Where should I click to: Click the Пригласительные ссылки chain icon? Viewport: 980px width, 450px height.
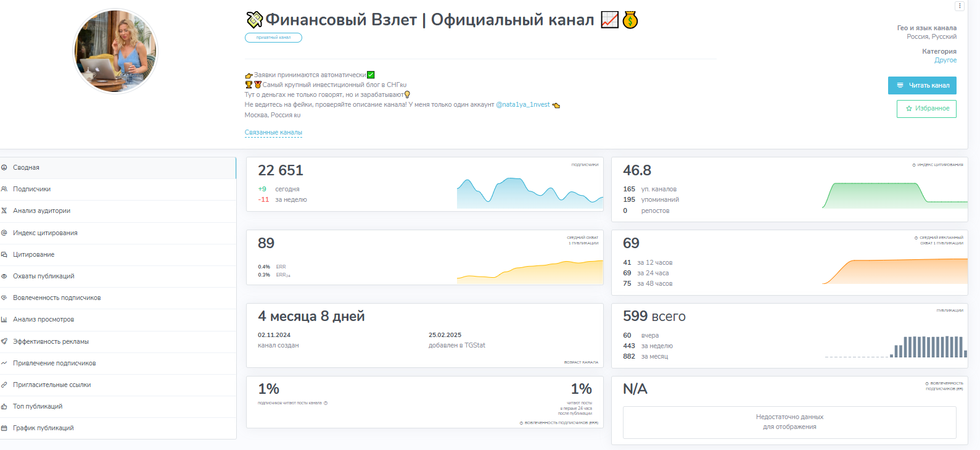click(4, 385)
